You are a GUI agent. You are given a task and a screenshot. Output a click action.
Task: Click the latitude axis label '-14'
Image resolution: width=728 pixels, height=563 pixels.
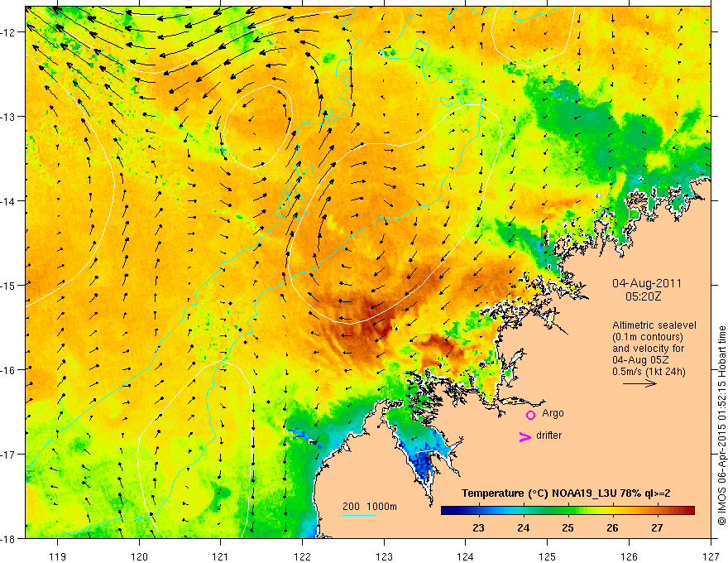pyautogui.click(x=9, y=201)
